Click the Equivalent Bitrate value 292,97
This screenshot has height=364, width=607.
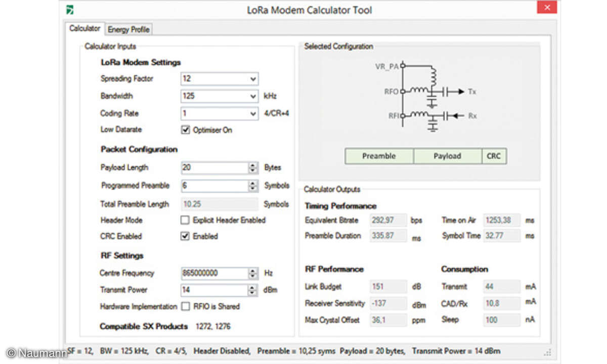[388, 220]
